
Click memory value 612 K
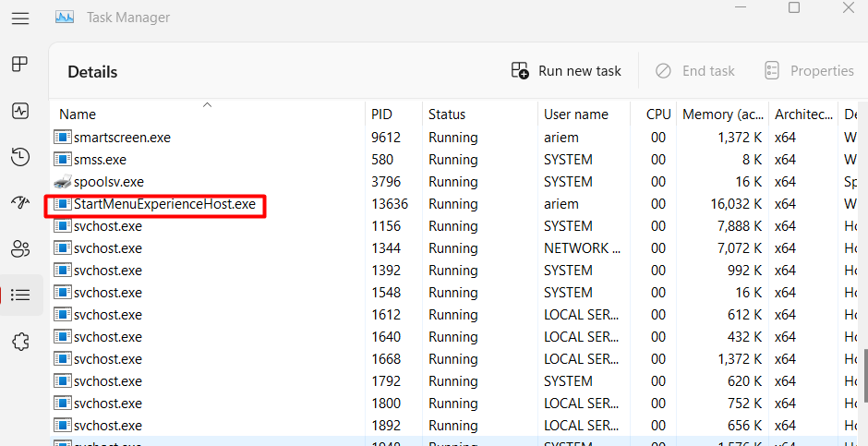pos(745,314)
